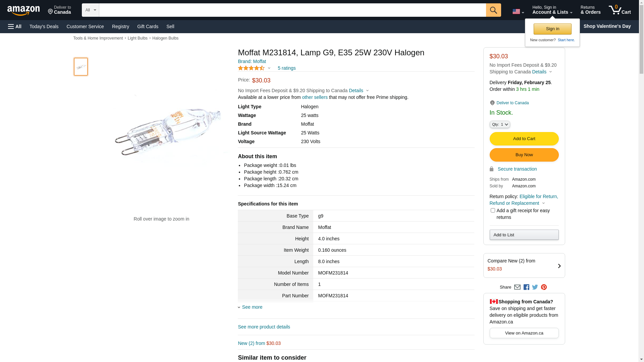Click the Add to Cart button
Viewport: 644px width, 362px height.
[x=524, y=139]
